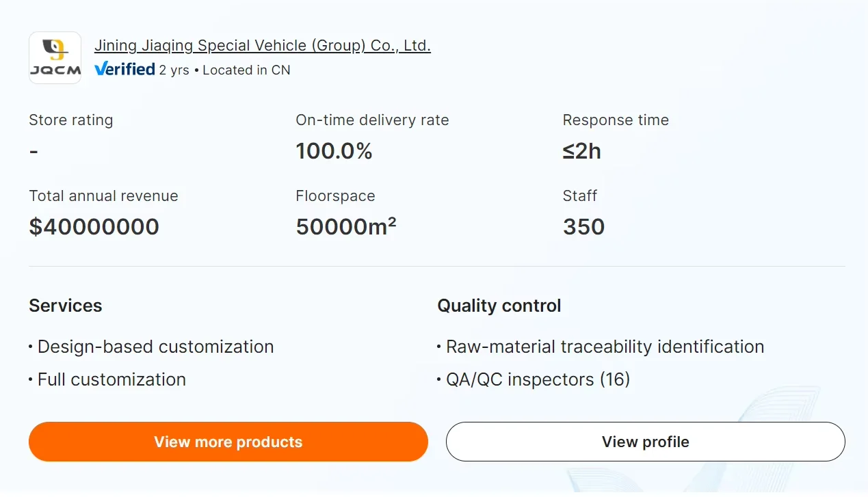Image resolution: width=868 pixels, height=497 pixels.
Task: Click the JQCM company logo
Action: [x=55, y=58]
